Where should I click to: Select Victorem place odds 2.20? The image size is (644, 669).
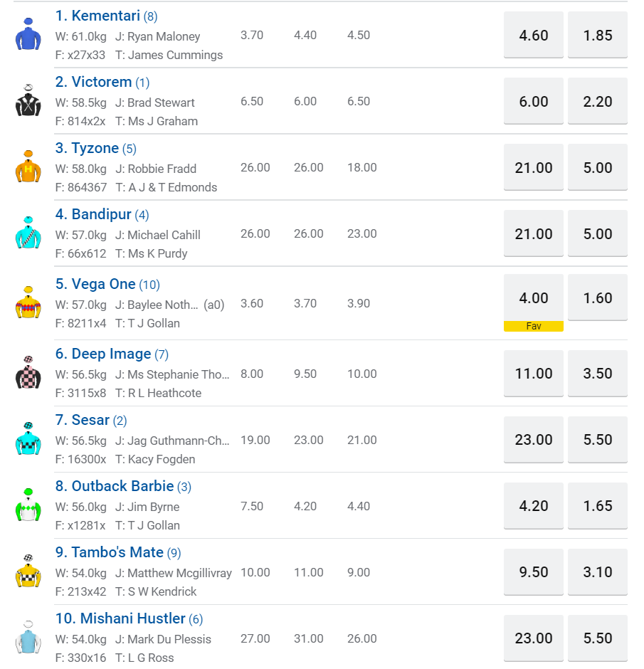coord(598,101)
